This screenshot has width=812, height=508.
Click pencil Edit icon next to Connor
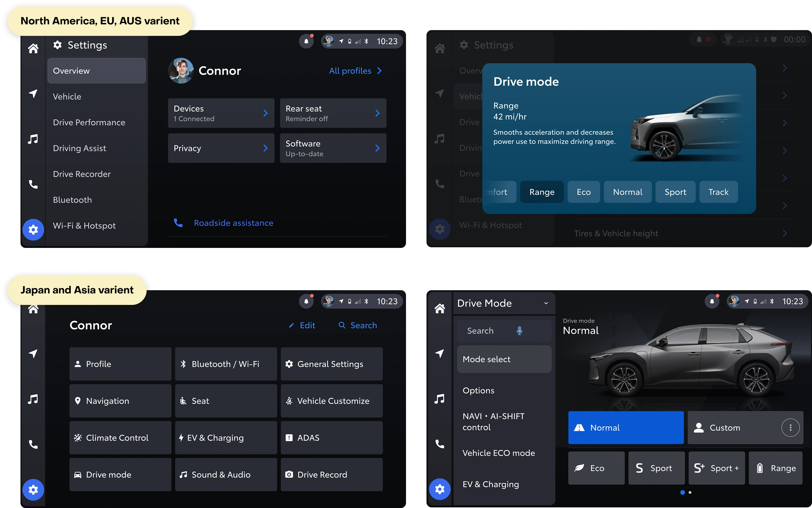(291, 325)
